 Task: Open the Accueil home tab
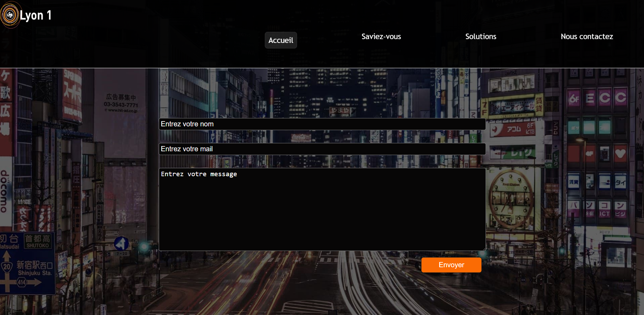[x=281, y=40]
